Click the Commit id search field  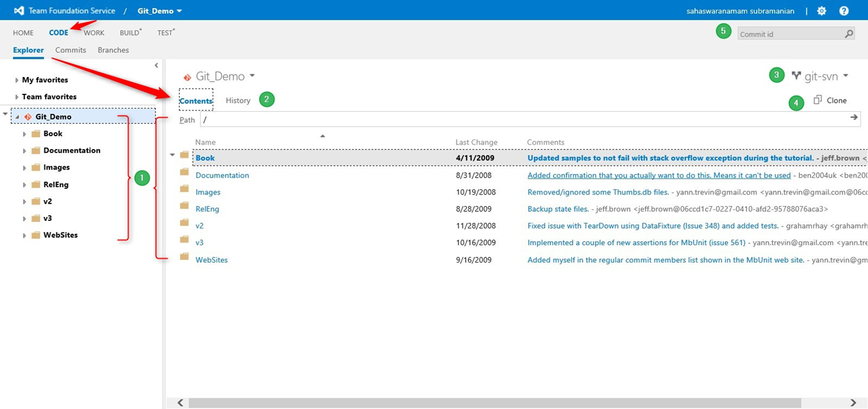[791, 34]
